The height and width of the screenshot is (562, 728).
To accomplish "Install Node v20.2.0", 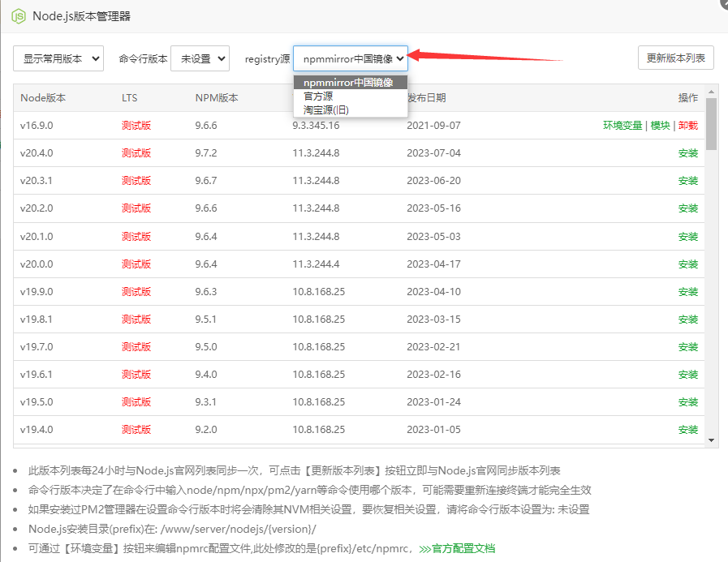I will pos(688,208).
